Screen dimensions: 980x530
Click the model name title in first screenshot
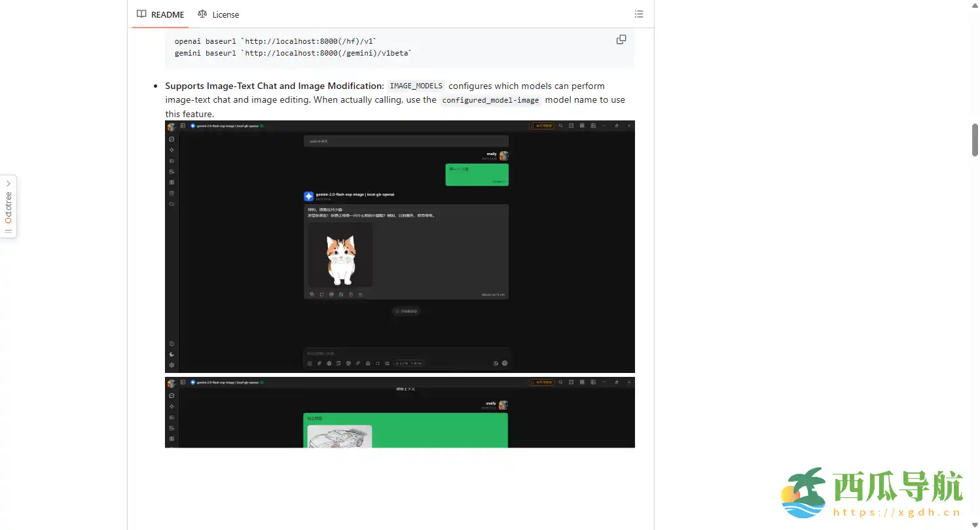(227, 126)
